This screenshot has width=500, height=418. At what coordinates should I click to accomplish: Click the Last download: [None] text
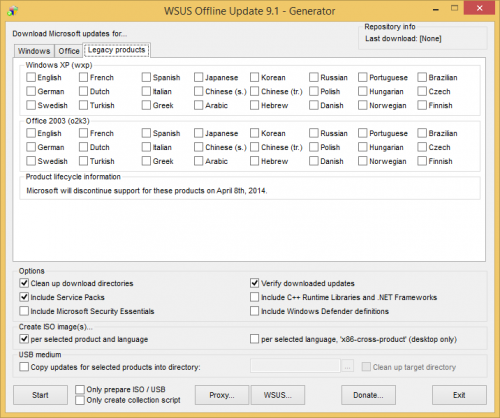click(x=403, y=39)
